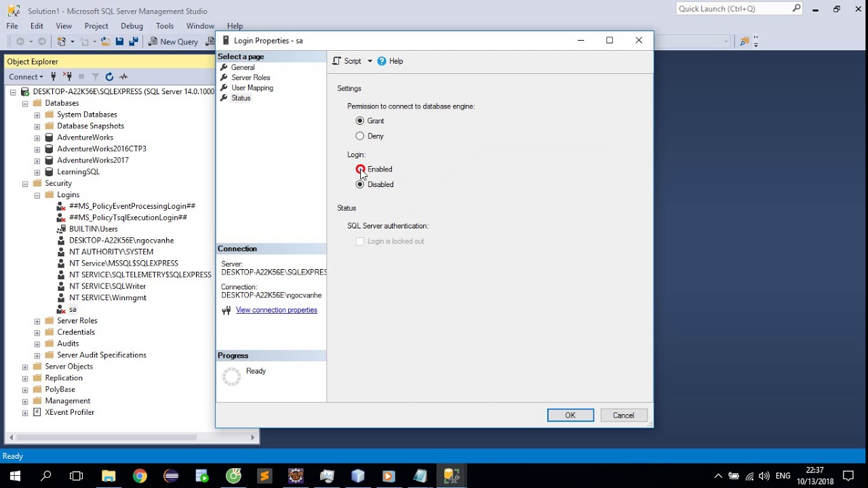Select the Status page
This screenshot has width=868, height=488.
tap(241, 98)
